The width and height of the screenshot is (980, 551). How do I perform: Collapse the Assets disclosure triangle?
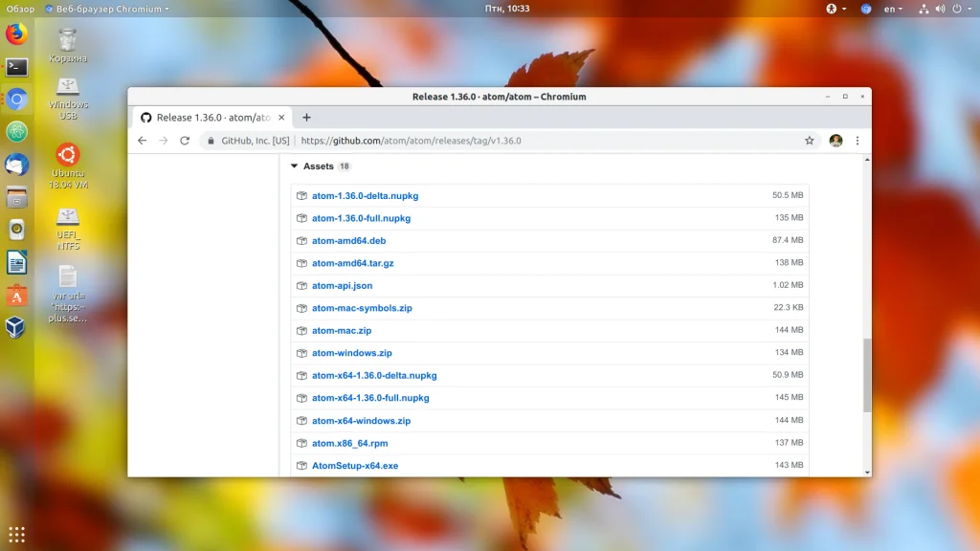click(x=294, y=166)
